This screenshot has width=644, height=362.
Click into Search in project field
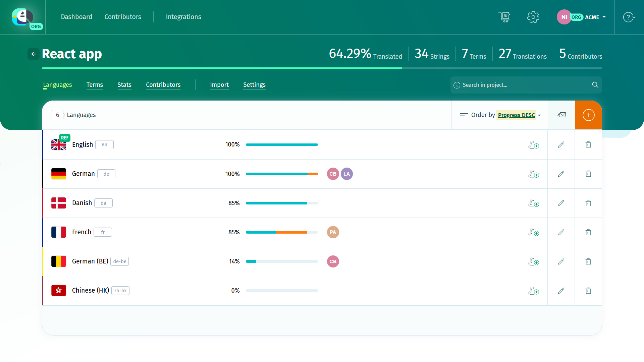click(526, 85)
